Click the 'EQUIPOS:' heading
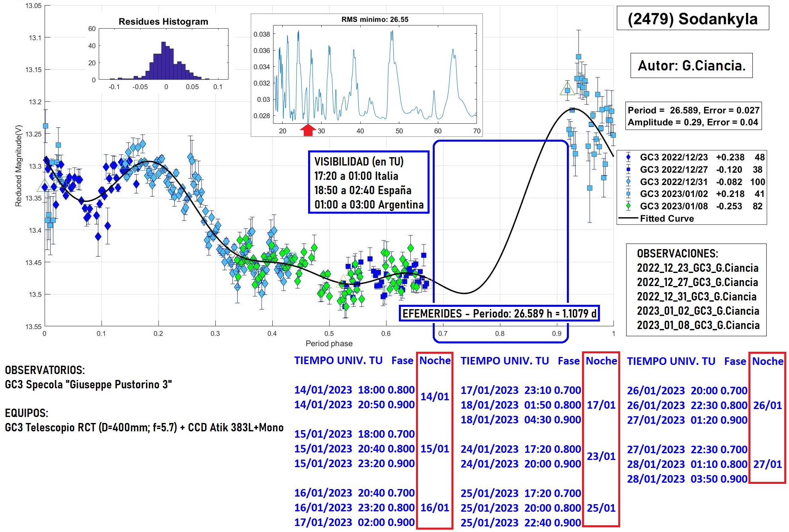The image size is (789, 532). (x=26, y=413)
